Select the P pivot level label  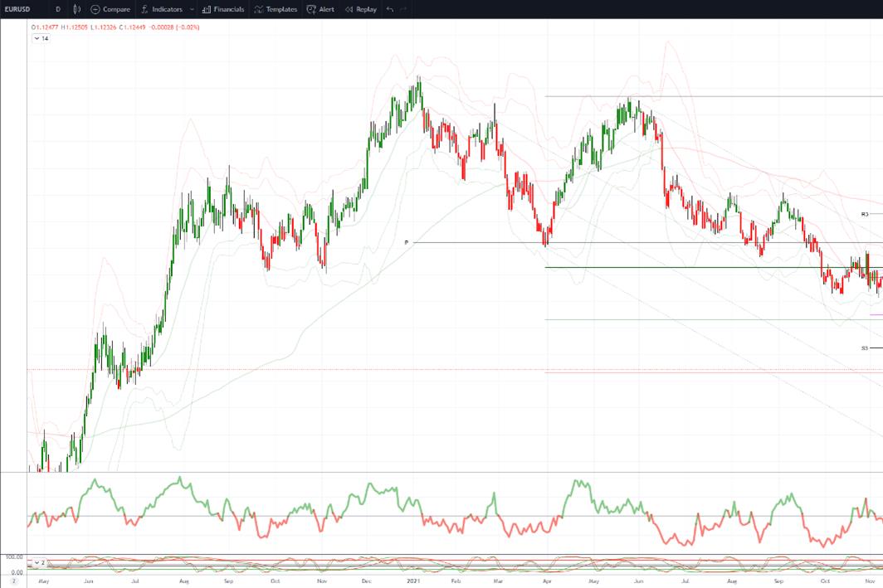407,242
